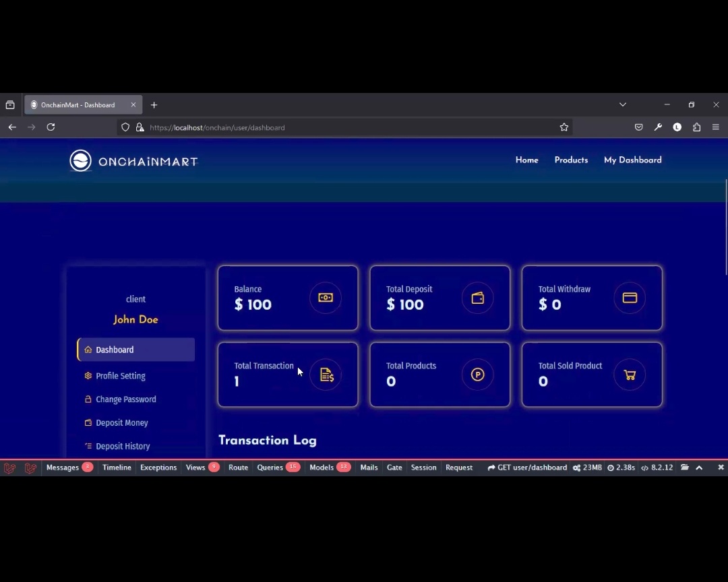Reload the page
Image resolution: width=728 pixels, height=582 pixels.
click(51, 127)
